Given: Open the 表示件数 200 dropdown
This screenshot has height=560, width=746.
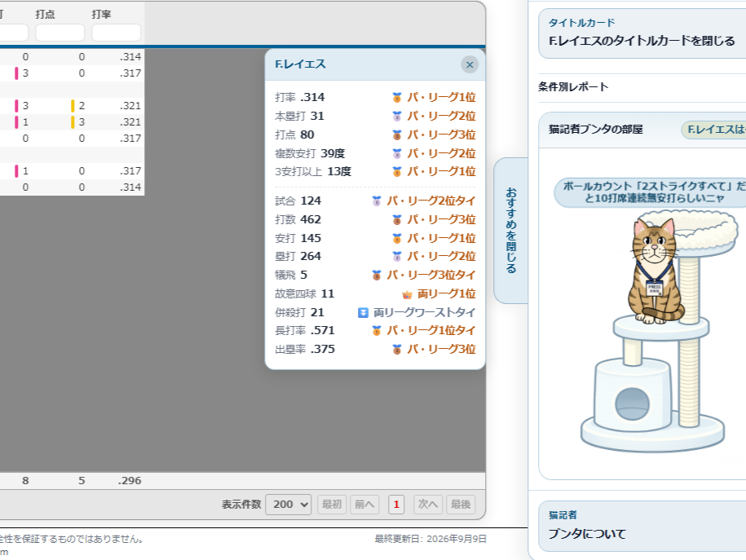Looking at the screenshot, I should coord(289,505).
